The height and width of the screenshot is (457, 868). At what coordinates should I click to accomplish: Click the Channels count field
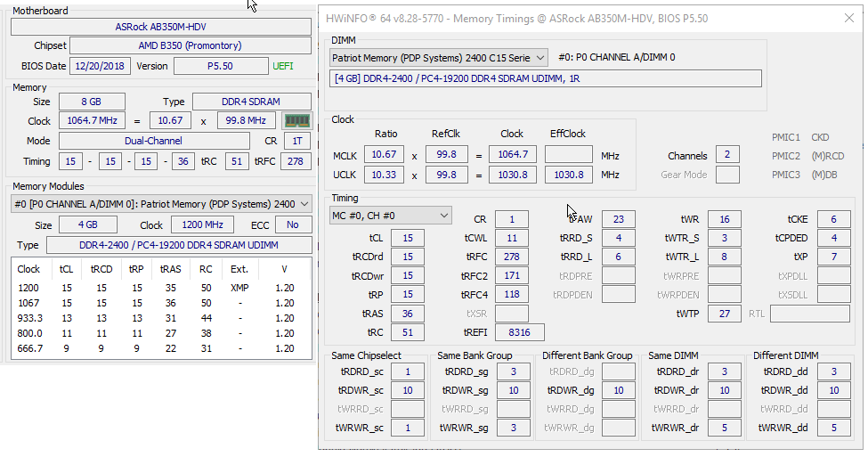click(726, 156)
